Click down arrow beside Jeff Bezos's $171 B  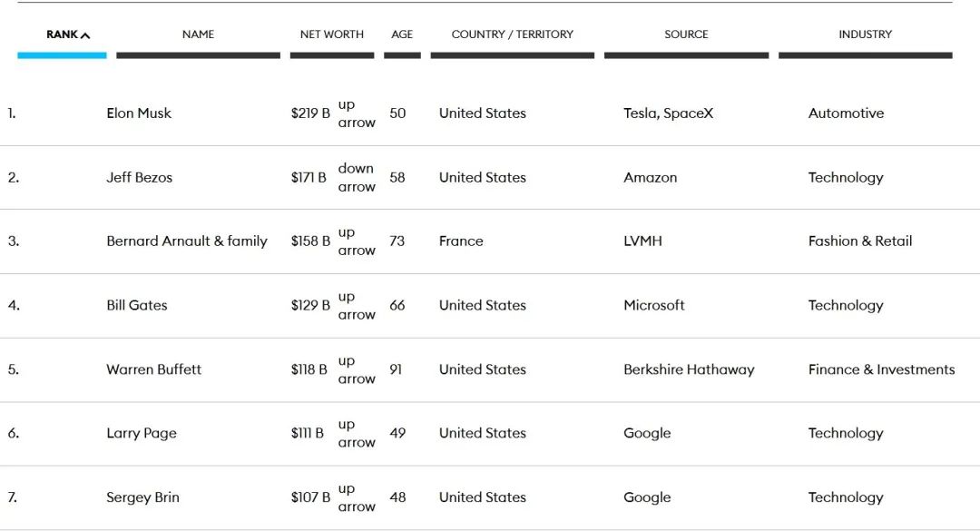tap(356, 177)
